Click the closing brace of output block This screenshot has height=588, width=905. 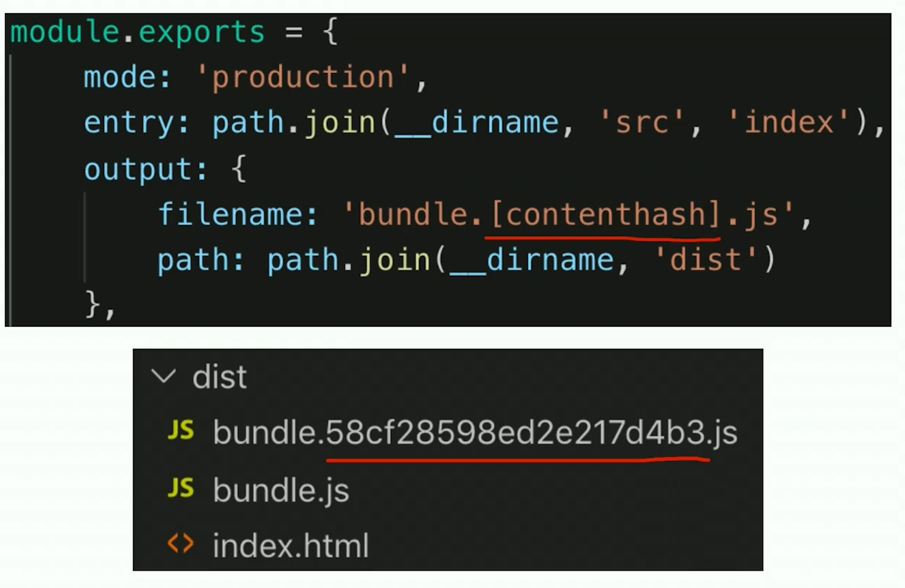click(93, 305)
